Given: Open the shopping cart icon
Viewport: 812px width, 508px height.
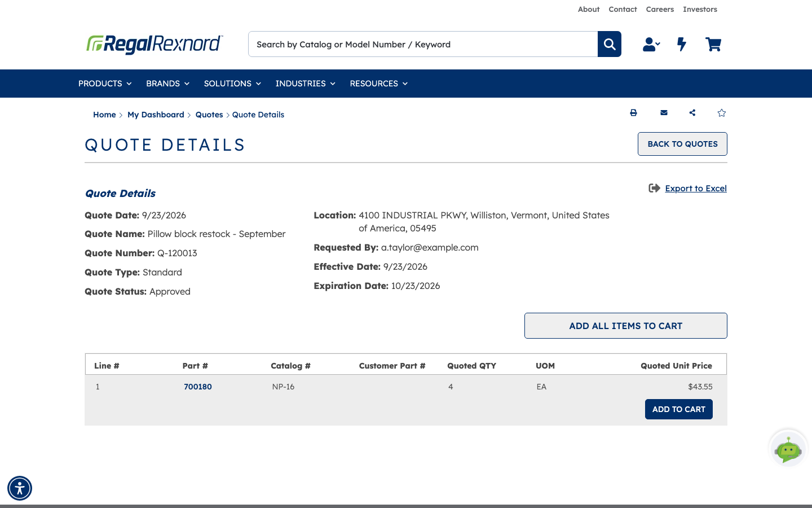Looking at the screenshot, I should 713,44.
